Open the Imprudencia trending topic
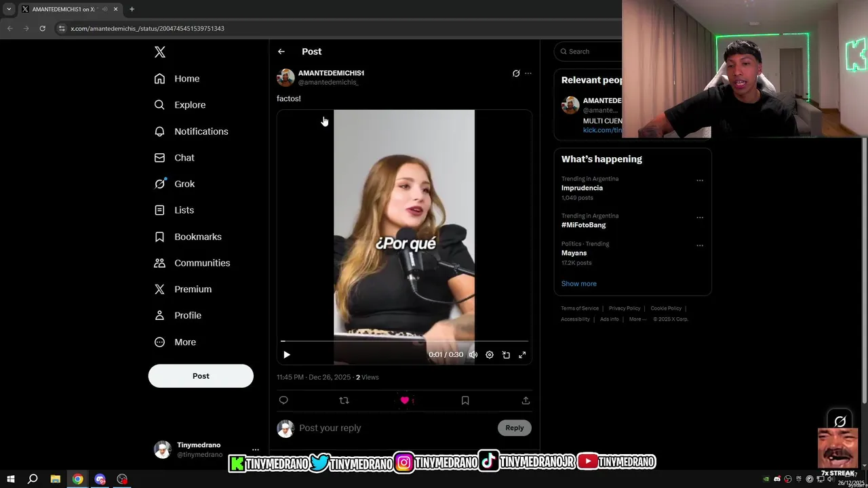The height and width of the screenshot is (488, 868). point(582,188)
